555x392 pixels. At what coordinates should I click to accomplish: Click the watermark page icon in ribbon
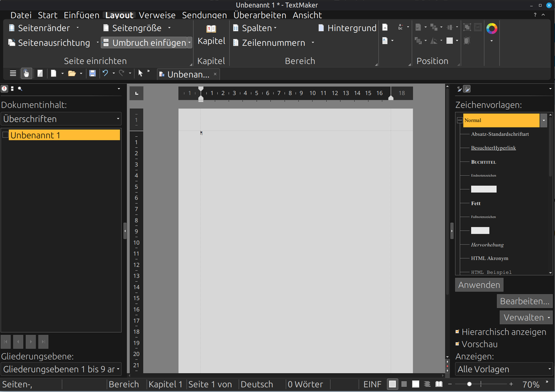[x=385, y=27]
